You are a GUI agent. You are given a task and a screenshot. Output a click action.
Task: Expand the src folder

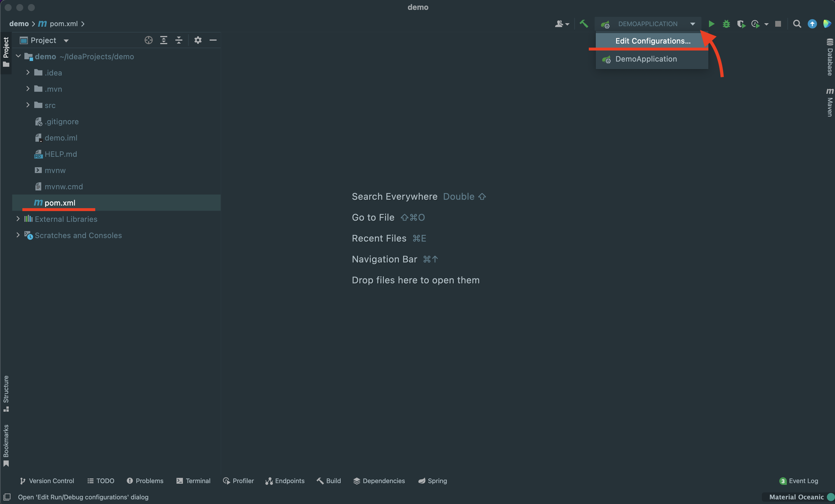point(28,105)
